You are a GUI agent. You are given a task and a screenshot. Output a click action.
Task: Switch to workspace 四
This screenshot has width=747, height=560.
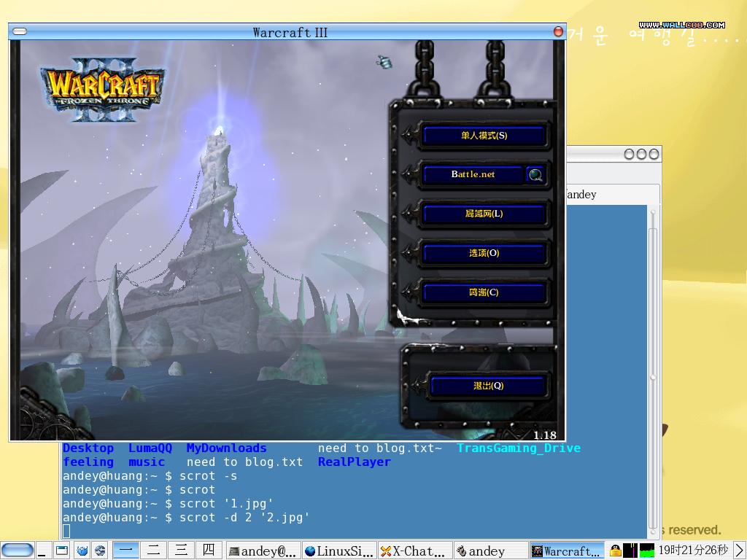209,551
